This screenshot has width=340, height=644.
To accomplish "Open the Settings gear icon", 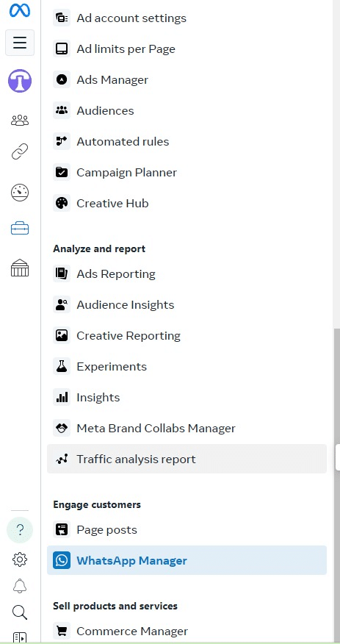I will pyautogui.click(x=20, y=559).
